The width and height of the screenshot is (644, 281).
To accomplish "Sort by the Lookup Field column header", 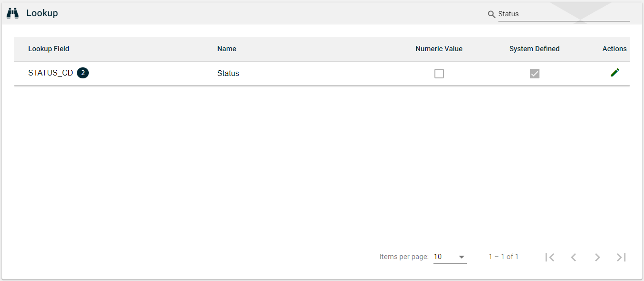I will tap(49, 49).
